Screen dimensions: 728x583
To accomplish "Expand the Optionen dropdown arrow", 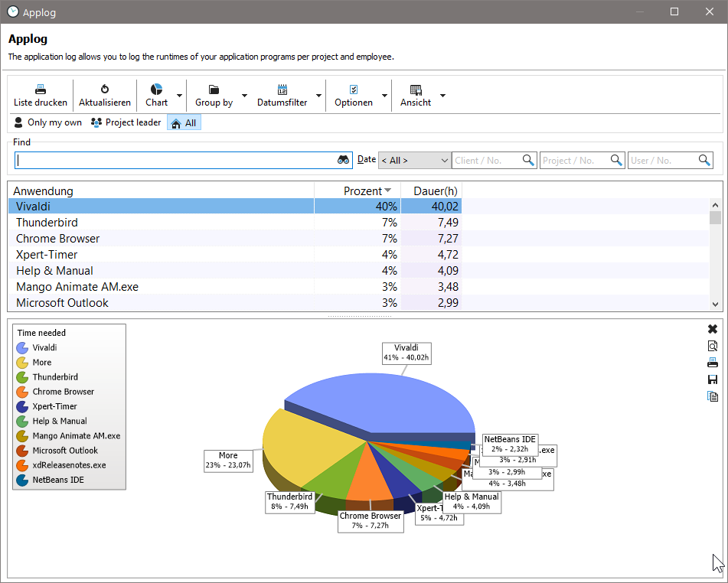I will (384, 95).
